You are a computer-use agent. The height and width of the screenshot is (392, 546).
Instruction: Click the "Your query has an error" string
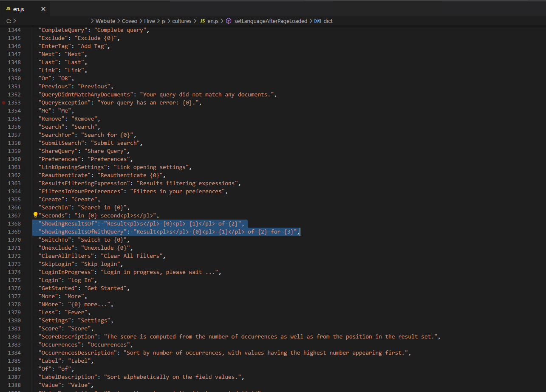[x=149, y=103]
